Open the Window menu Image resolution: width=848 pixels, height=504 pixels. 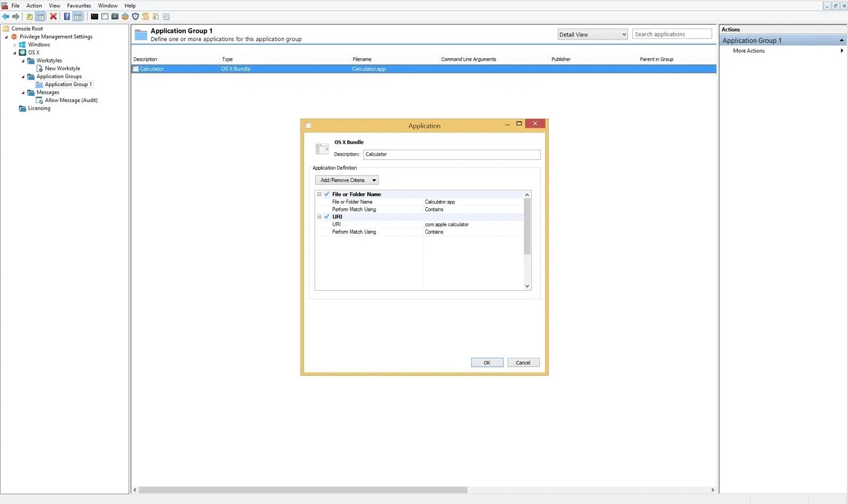108,5
